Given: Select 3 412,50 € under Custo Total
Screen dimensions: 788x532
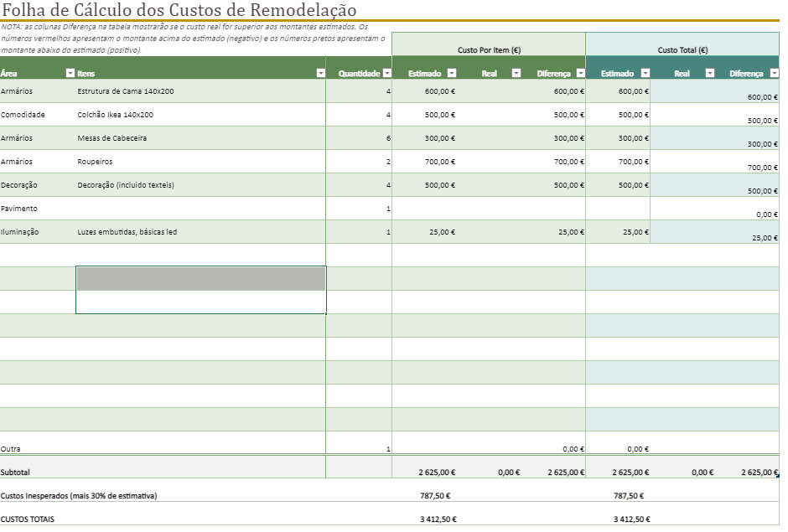Looking at the screenshot, I should pos(632,519).
